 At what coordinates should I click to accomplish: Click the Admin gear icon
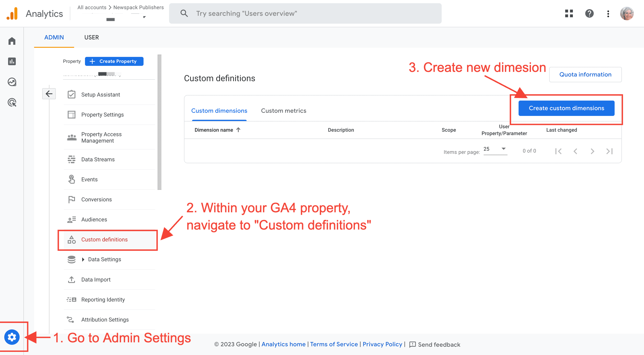(x=12, y=337)
